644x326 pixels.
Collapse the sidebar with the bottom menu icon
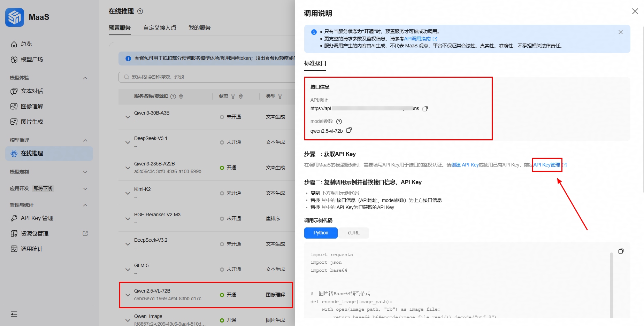pos(14,314)
